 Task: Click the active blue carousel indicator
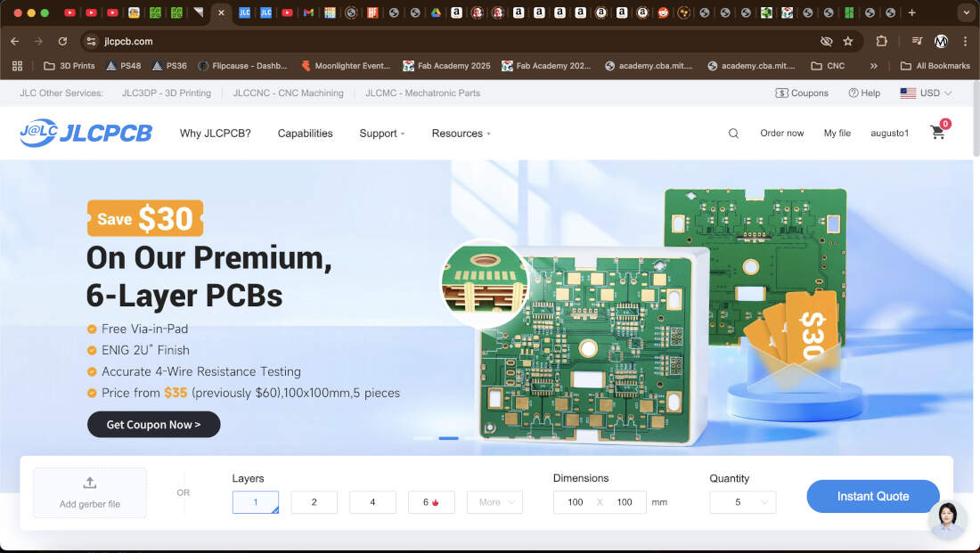[449, 438]
